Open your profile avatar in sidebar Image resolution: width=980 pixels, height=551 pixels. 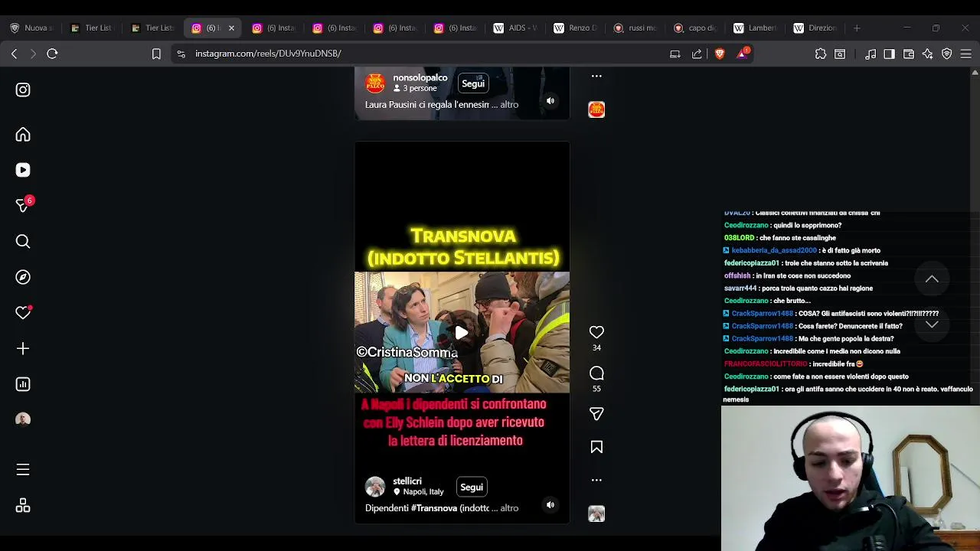pos(23,419)
